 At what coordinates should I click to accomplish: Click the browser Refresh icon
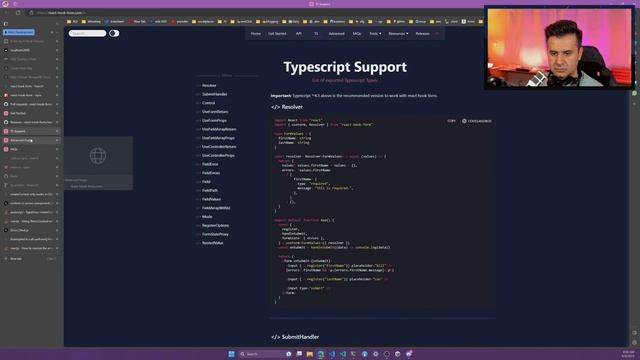(x=18, y=13)
